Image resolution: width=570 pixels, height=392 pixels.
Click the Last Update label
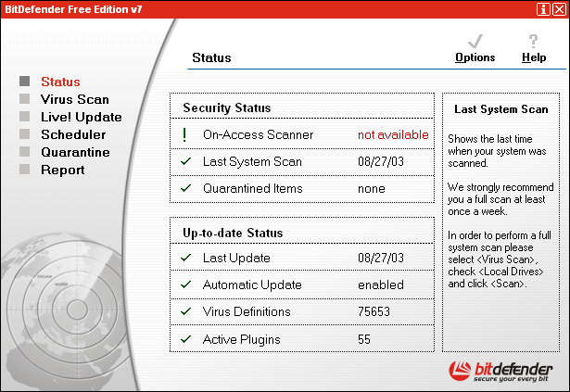coord(236,259)
